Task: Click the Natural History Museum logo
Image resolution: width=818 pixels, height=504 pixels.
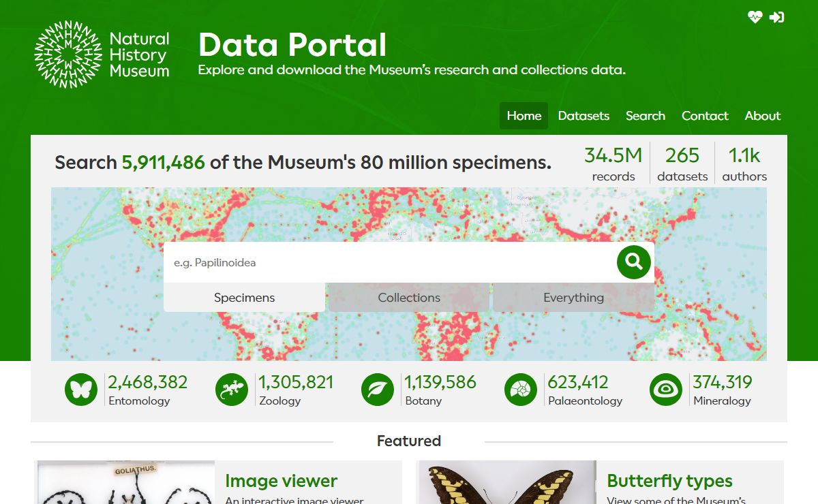Action: (x=102, y=54)
